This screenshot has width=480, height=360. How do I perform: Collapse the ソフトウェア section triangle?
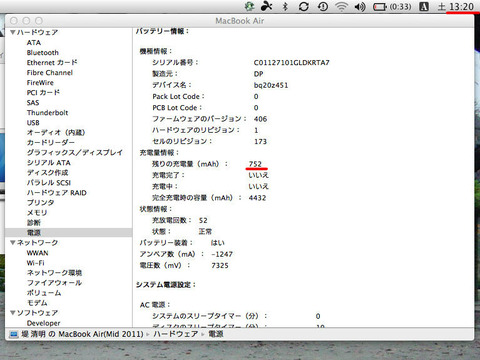(13, 313)
